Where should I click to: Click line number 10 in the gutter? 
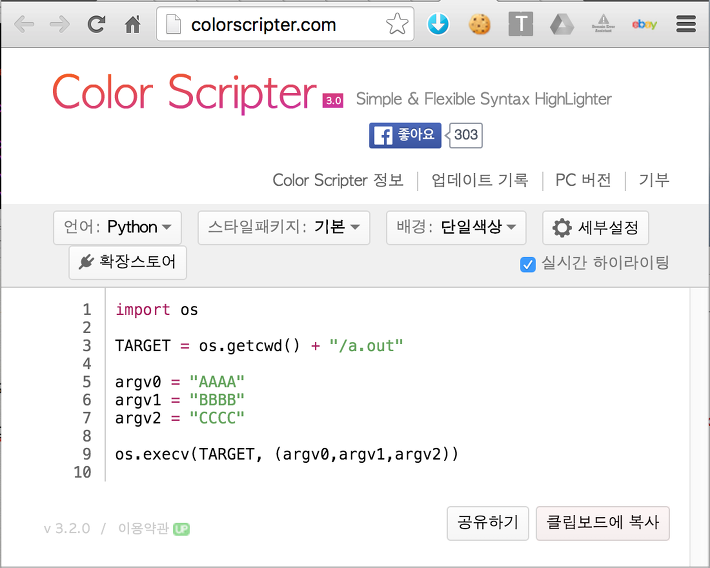(x=82, y=472)
